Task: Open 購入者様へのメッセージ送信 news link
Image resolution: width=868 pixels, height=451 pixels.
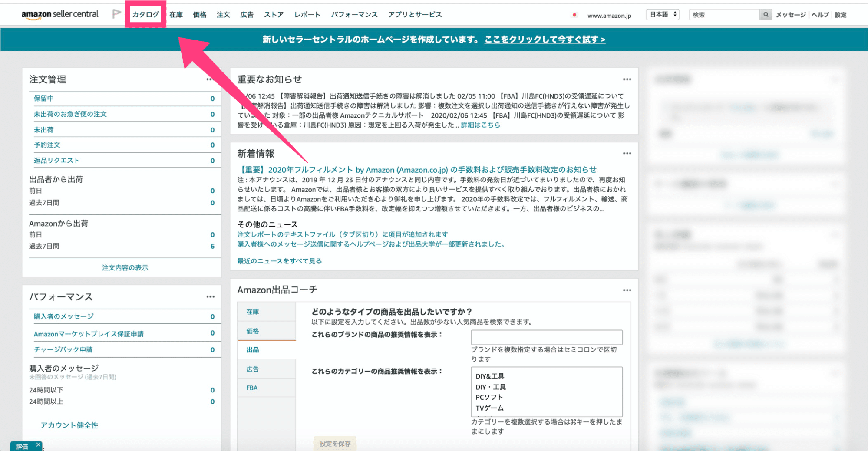Action: pos(372,244)
